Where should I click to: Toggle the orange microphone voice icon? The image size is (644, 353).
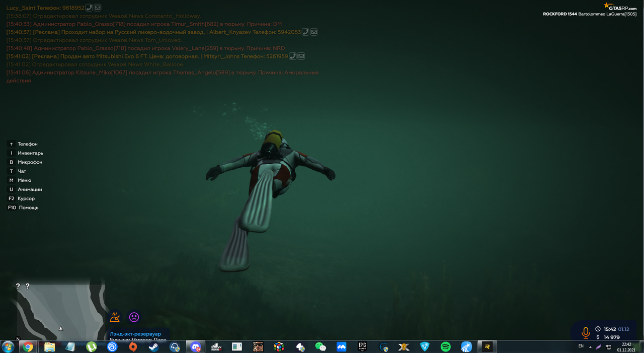(586, 333)
